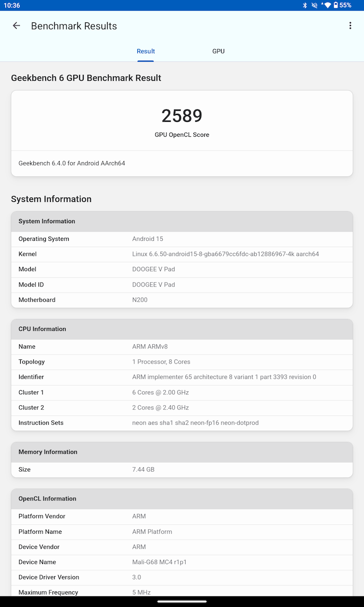Screen dimensions: 364x607
Task: Tap neon aes sha1 sha2 instruction sets value
Action: click(x=196, y=423)
